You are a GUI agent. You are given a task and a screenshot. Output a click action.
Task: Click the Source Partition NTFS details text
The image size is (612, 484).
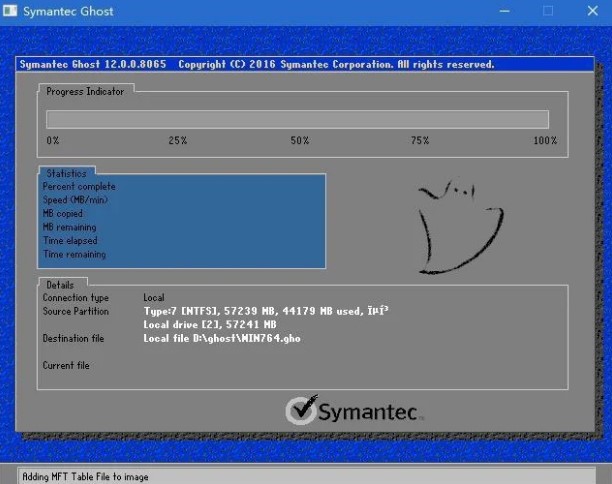tap(265, 311)
